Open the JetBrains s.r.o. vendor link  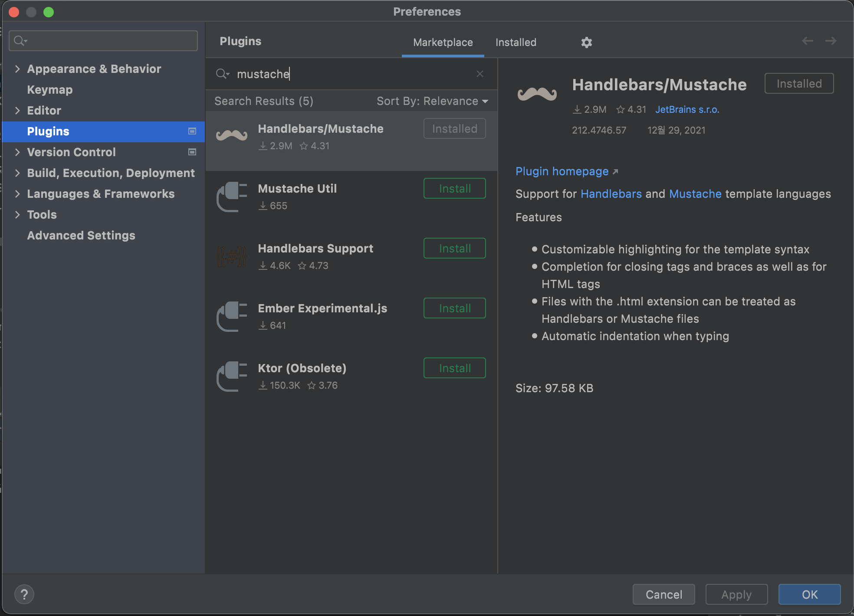tap(687, 109)
